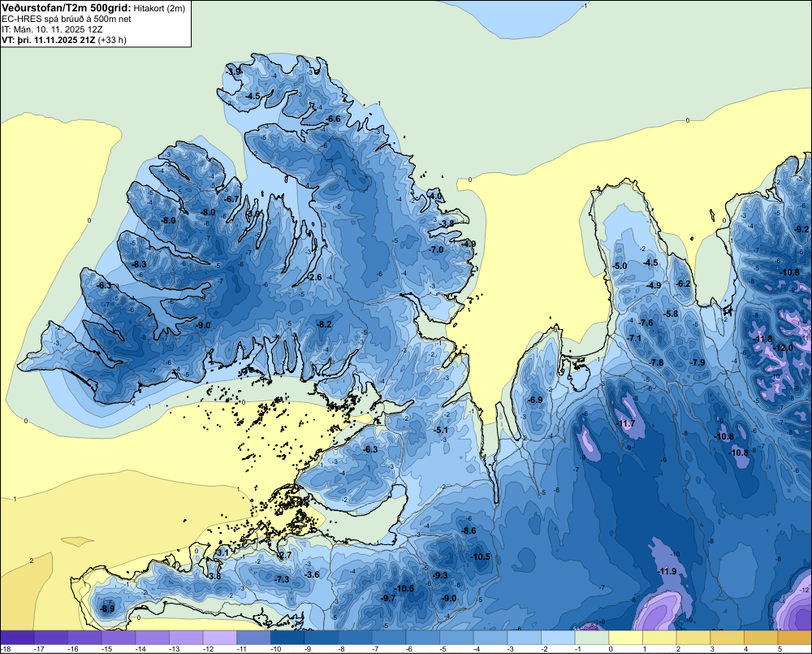
Task: Click the -7.8 temperature value
Action: 656,363
